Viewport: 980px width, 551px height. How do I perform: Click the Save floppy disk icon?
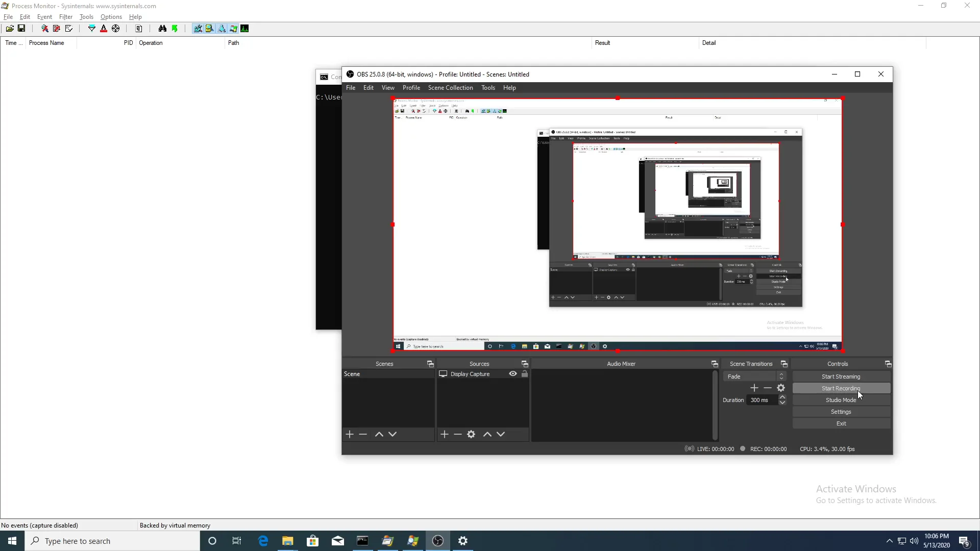click(21, 29)
